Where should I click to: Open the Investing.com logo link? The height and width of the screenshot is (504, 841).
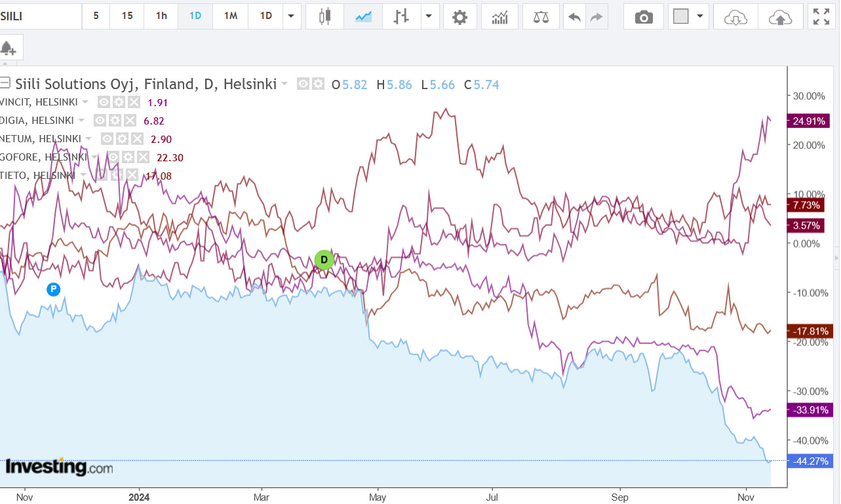tap(59, 467)
